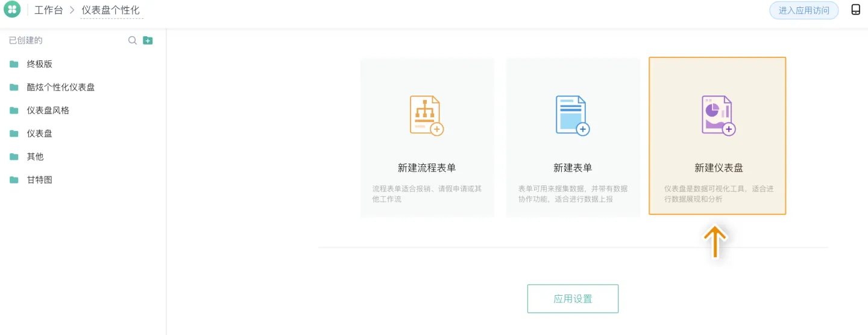Click the purple new dashboard icon
This screenshot has height=335, width=868.
[x=719, y=115]
